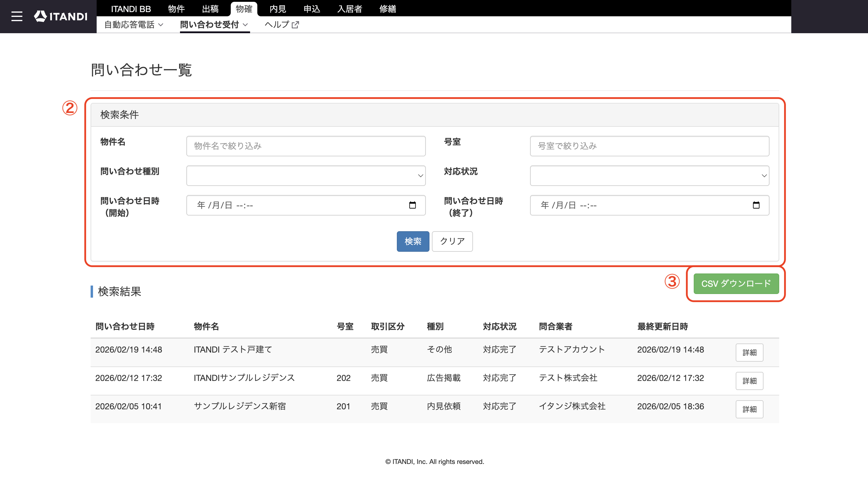Click the 検索条件 panel header
The width and height of the screenshot is (868, 489).
(x=435, y=115)
